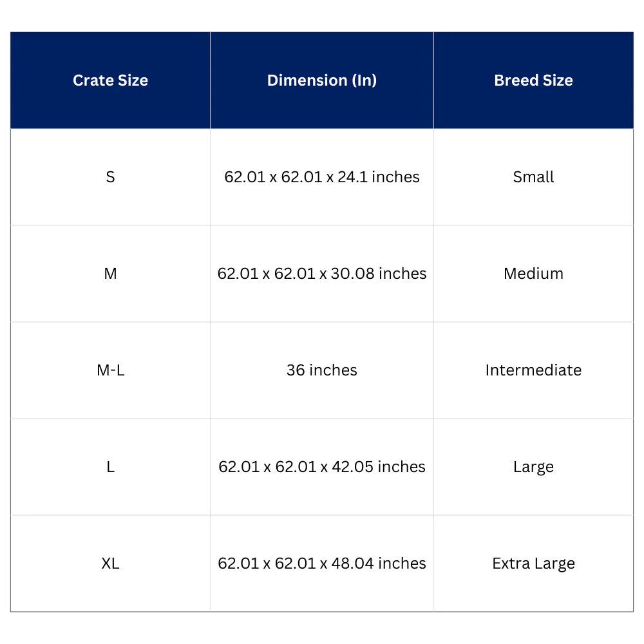
Task: Click the Breed Size column header
Action: click(x=533, y=80)
